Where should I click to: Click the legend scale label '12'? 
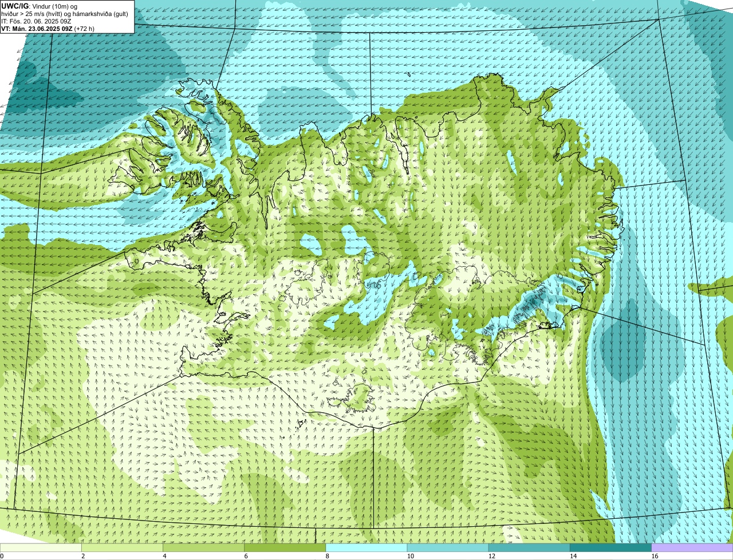pos(491,556)
